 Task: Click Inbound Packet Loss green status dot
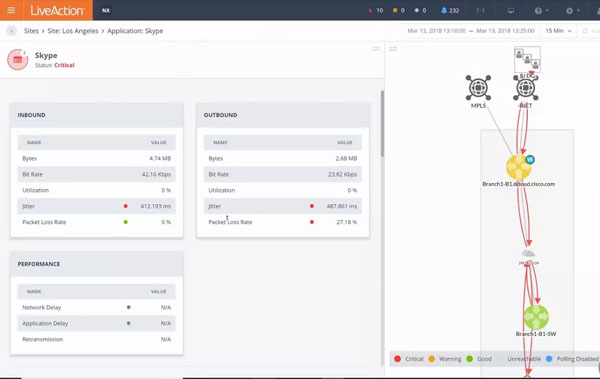(126, 222)
